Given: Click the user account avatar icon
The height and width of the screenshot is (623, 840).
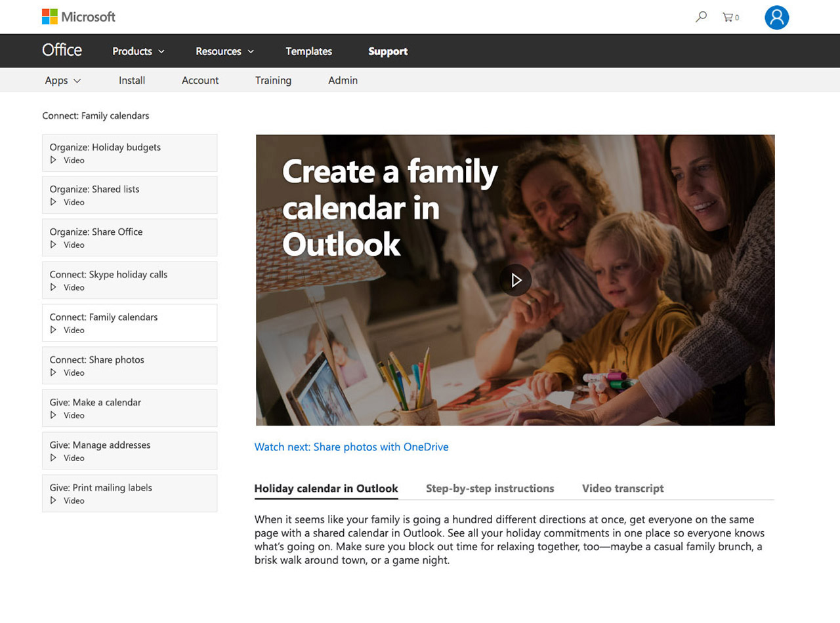Looking at the screenshot, I should point(776,18).
